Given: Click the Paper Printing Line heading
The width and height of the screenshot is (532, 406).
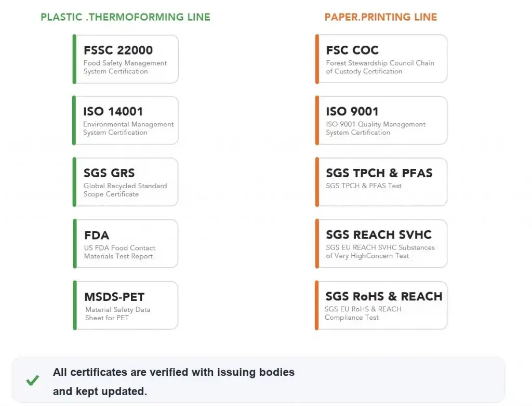Looking at the screenshot, I should 381,17.
